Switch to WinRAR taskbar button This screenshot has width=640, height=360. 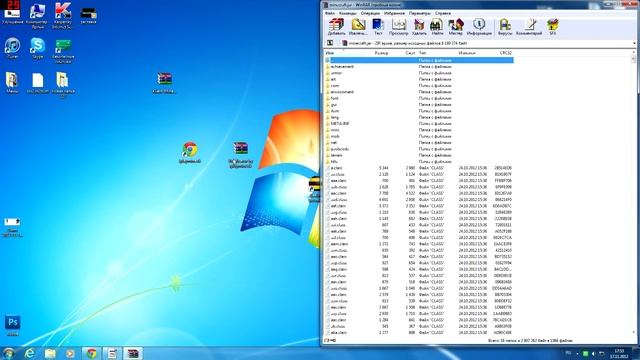click(133, 353)
